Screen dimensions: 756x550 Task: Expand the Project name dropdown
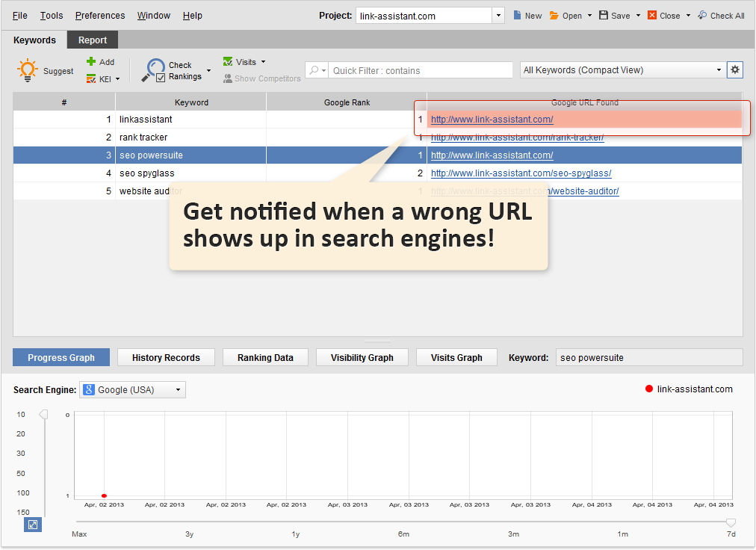tap(498, 16)
